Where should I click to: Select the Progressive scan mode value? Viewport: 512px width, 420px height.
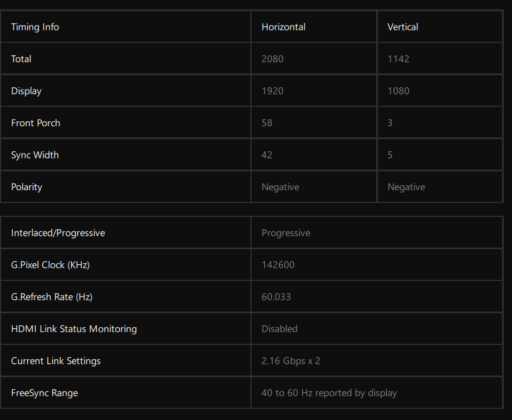(x=286, y=233)
